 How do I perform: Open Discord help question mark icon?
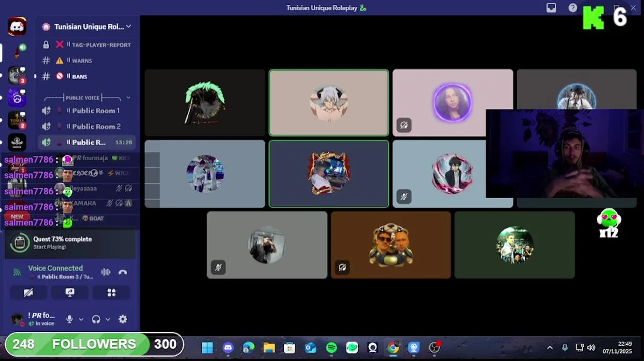point(573,8)
